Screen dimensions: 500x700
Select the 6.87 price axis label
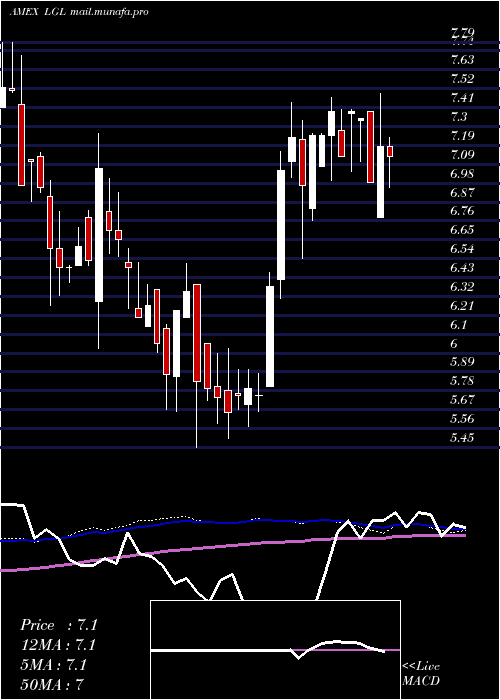pyautogui.click(x=462, y=193)
